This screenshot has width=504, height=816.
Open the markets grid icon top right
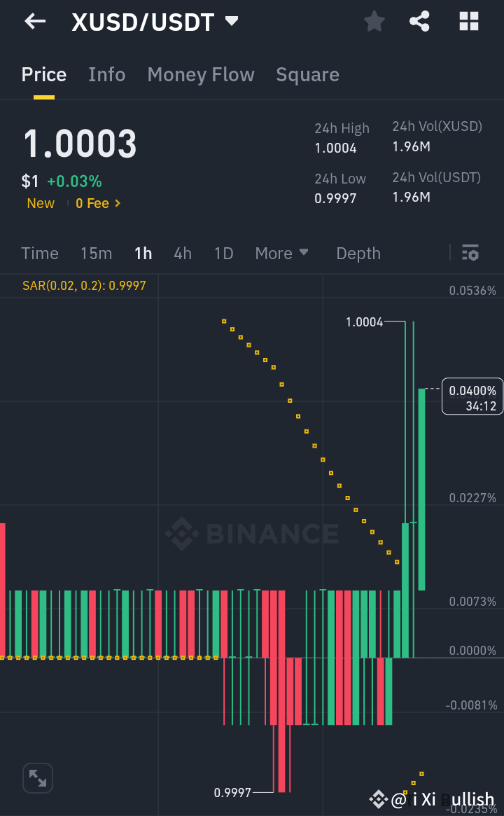tap(468, 22)
